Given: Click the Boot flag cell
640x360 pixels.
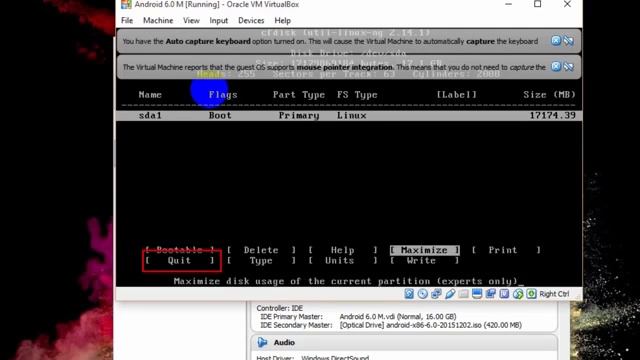Looking at the screenshot, I should (x=220, y=116).
